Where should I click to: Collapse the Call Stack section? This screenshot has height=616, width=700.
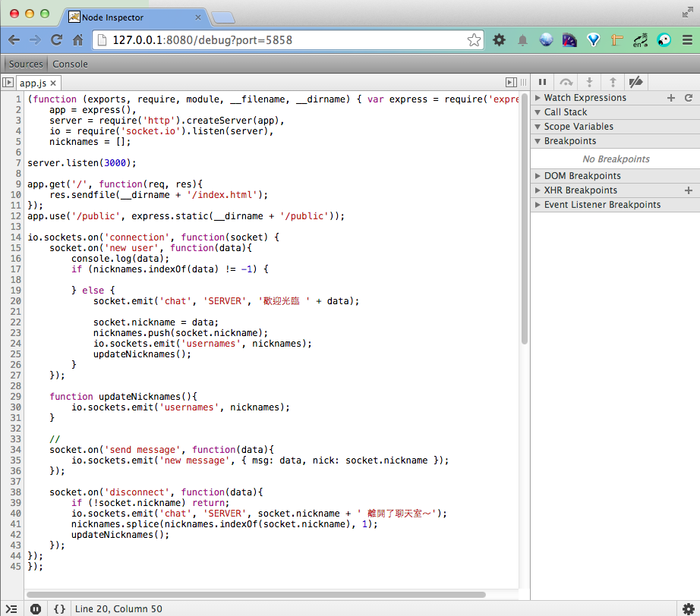[565, 112]
